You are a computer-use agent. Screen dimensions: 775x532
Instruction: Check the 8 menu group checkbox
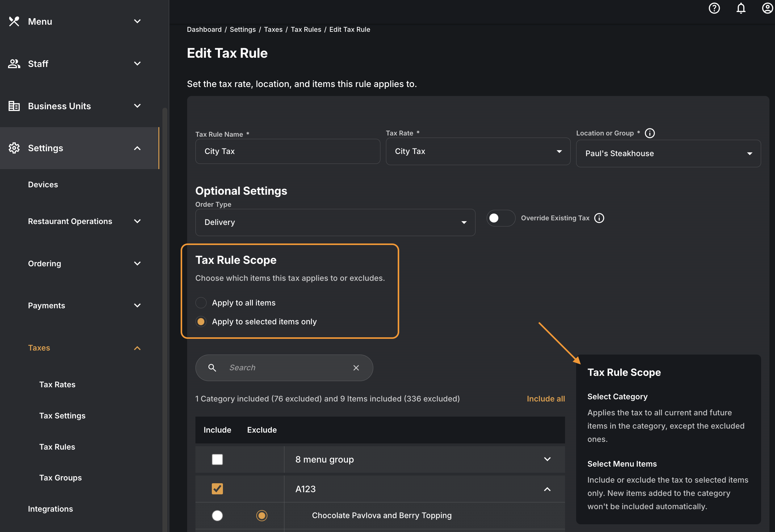(217, 459)
